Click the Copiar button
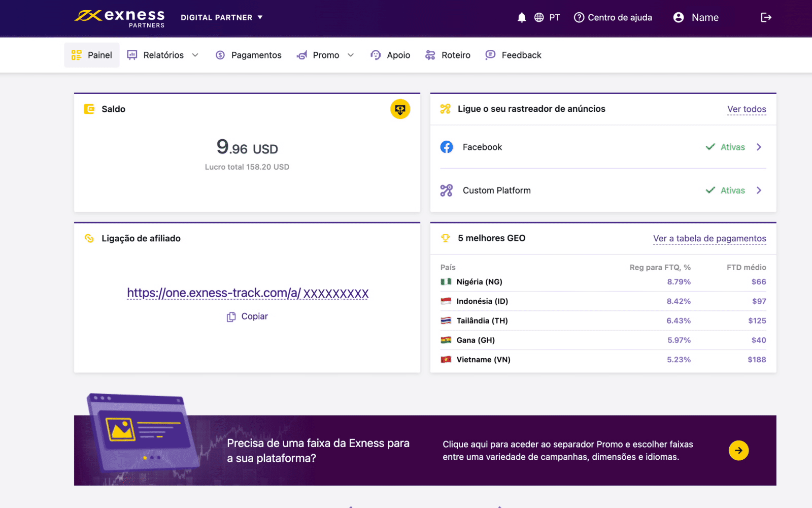812x508 pixels. (247, 316)
